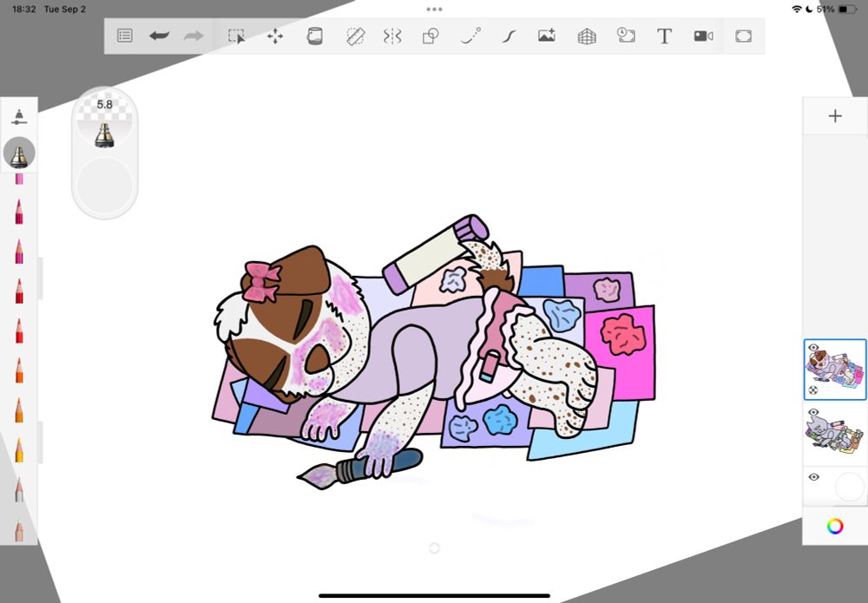Open the Ruler guides tool
The height and width of the screenshot is (603, 868).
[x=355, y=36]
